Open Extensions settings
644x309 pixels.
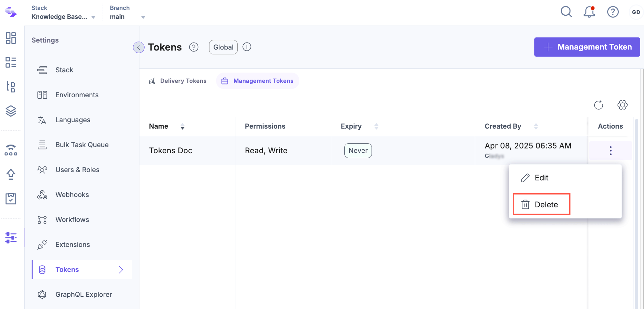point(82,245)
